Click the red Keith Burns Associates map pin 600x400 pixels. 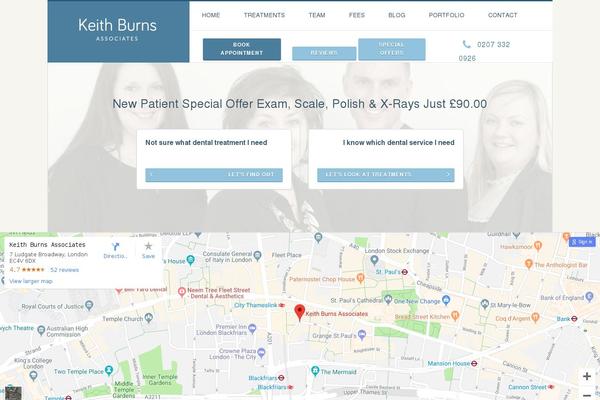click(x=300, y=312)
